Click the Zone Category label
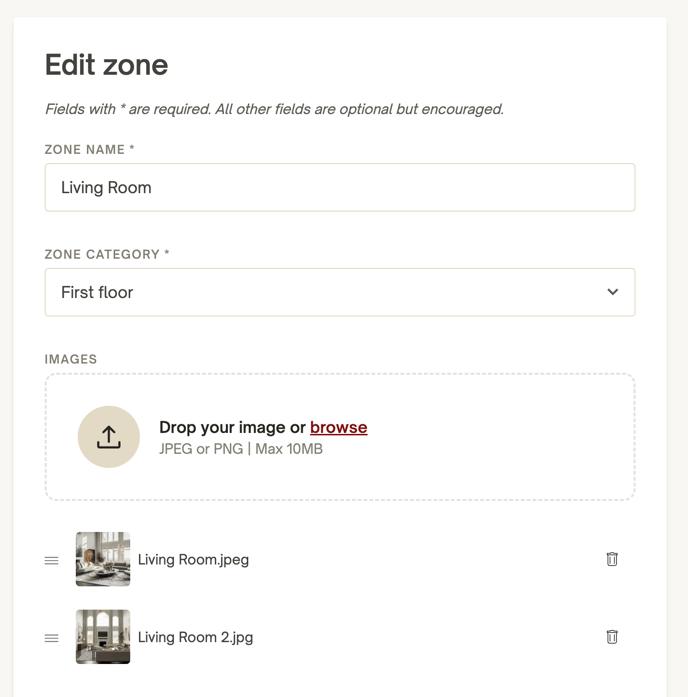The image size is (688, 697). pos(107,254)
